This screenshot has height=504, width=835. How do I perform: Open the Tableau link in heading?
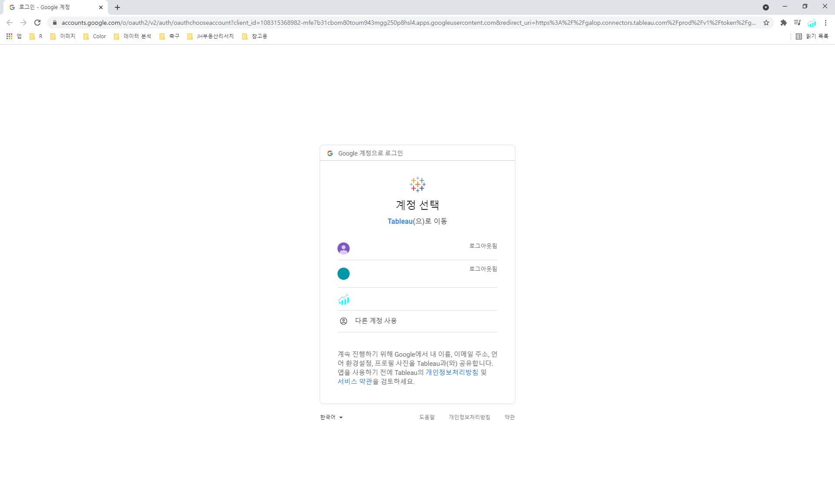tap(400, 221)
